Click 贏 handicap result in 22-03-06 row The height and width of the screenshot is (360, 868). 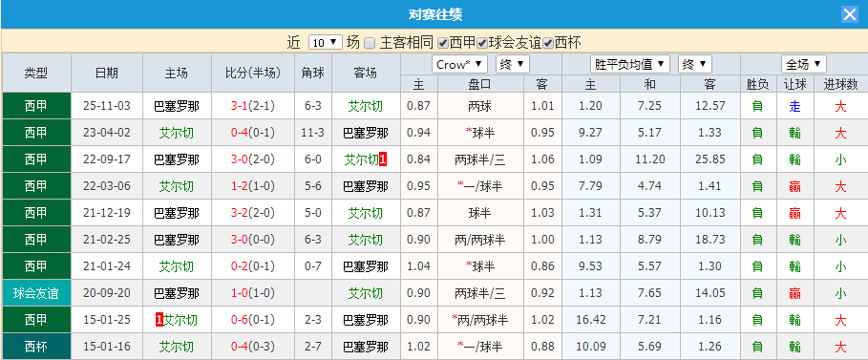pos(794,186)
